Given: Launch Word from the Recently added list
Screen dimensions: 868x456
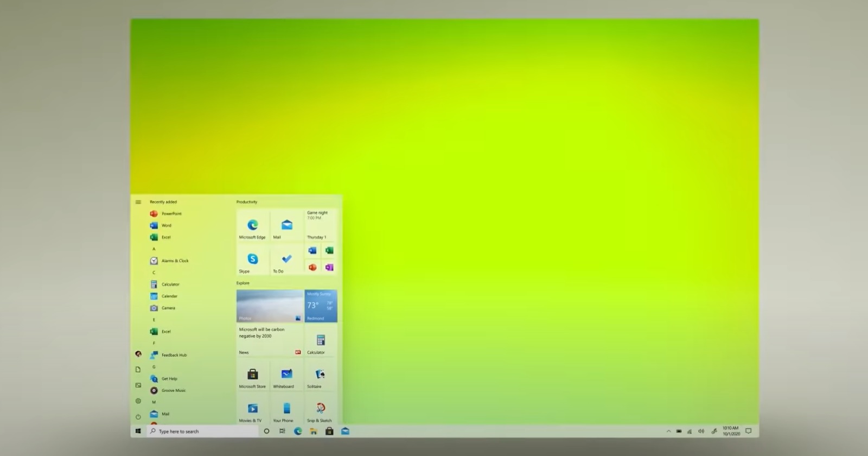Looking at the screenshot, I should (x=161, y=225).
